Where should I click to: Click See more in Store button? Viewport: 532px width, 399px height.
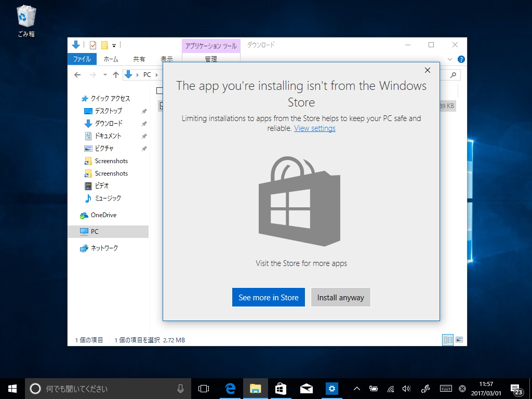click(x=269, y=297)
